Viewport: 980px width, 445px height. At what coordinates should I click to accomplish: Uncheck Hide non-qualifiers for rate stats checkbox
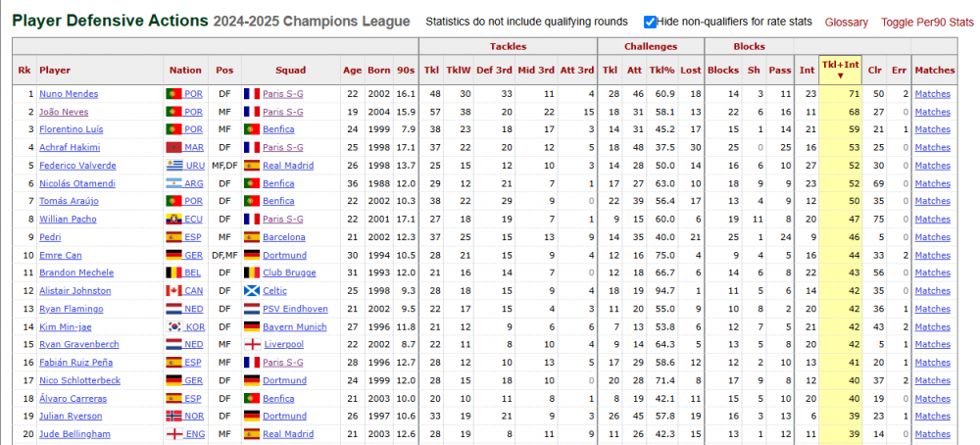point(650,23)
